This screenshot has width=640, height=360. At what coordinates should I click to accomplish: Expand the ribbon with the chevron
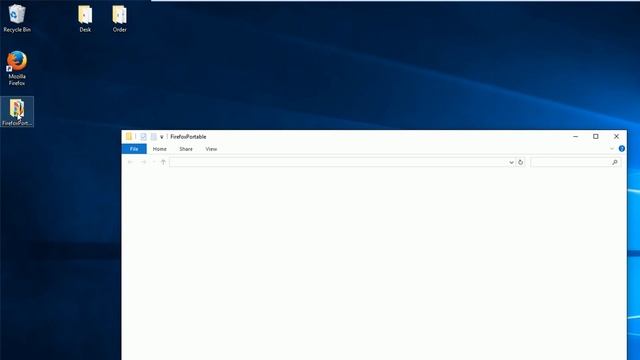tap(611, 149)
